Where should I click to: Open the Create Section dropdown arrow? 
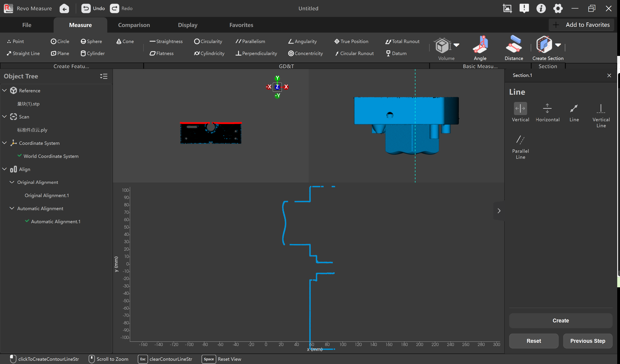point(558,45)
